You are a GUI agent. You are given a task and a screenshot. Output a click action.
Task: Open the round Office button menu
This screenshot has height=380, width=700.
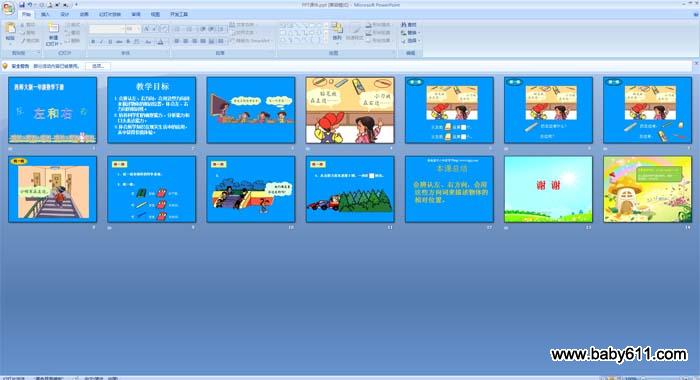[x=8, y=8]
